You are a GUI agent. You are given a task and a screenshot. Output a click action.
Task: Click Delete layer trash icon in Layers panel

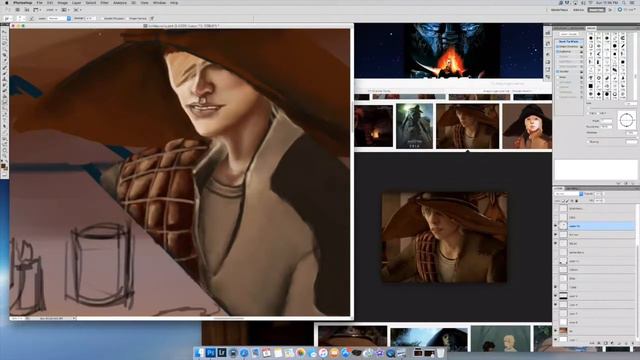click(632, 343)
